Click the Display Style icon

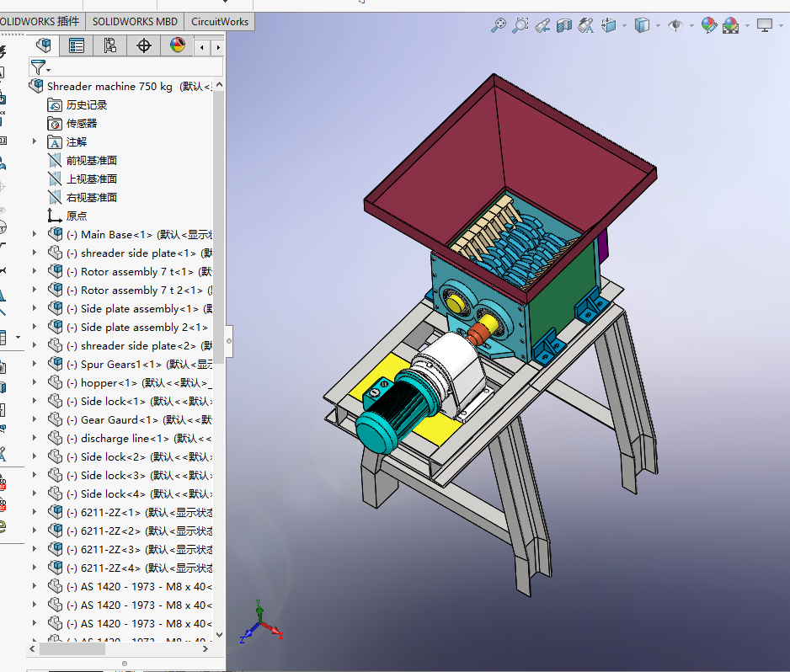click(642, 25)
